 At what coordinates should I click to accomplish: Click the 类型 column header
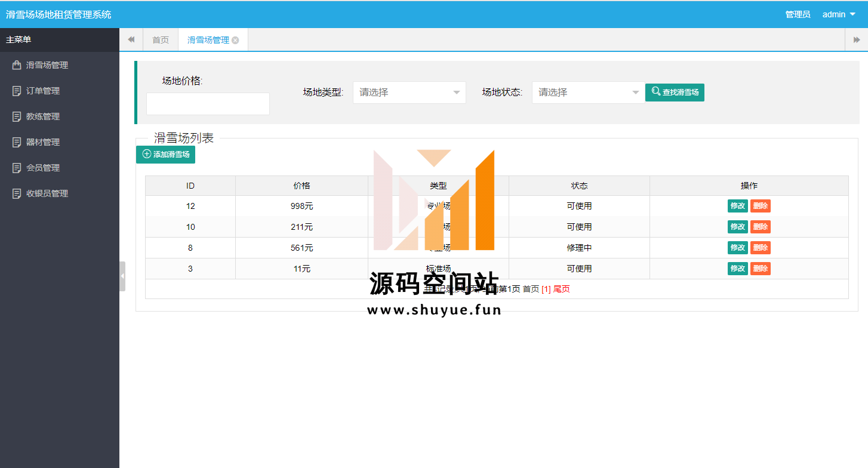click(438, 186)
